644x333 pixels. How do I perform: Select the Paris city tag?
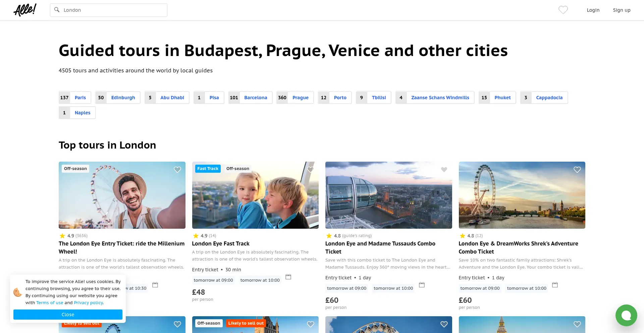75,98
